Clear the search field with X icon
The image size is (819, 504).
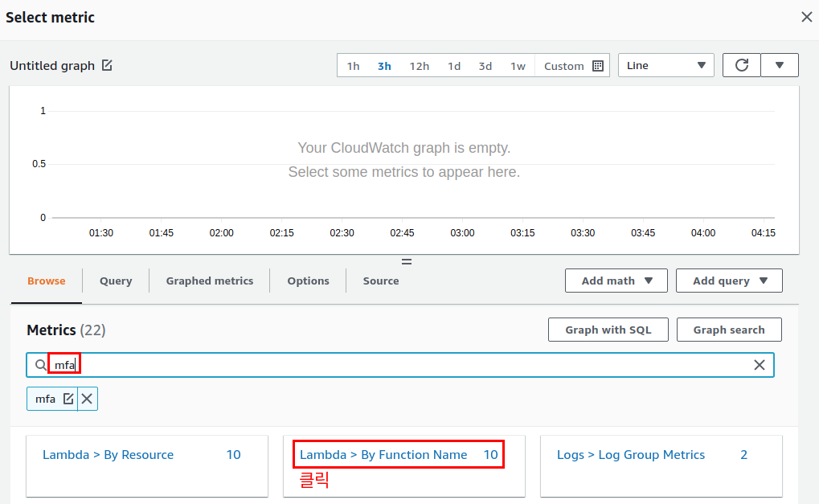tap(760, 365)
